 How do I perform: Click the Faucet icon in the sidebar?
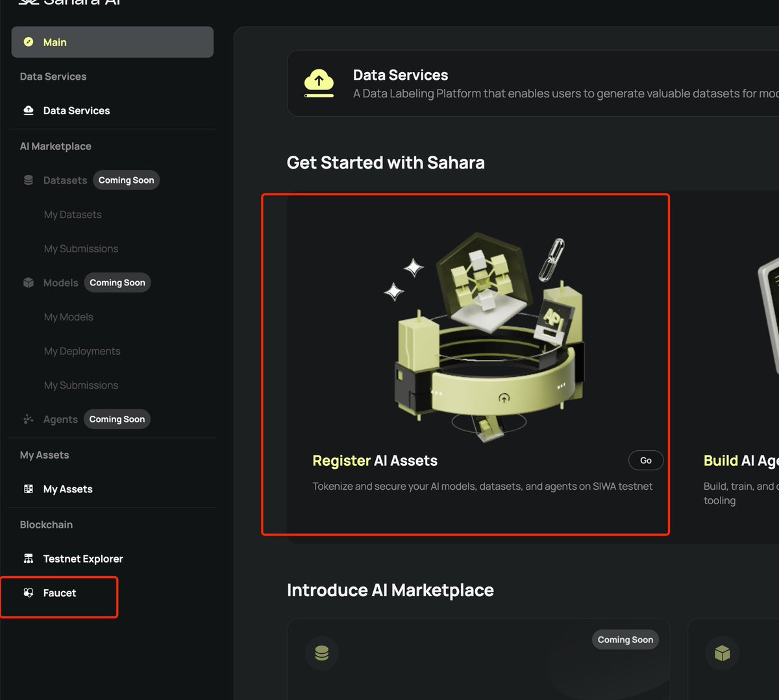click(x=29, y=593)
